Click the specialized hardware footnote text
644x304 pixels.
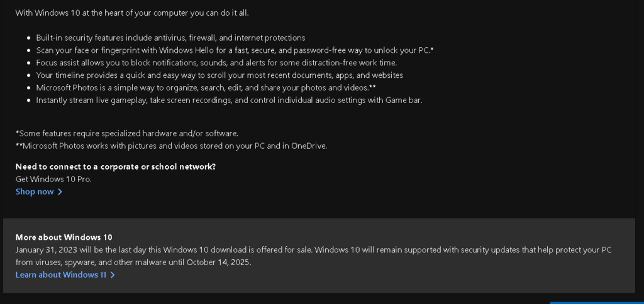127,133
